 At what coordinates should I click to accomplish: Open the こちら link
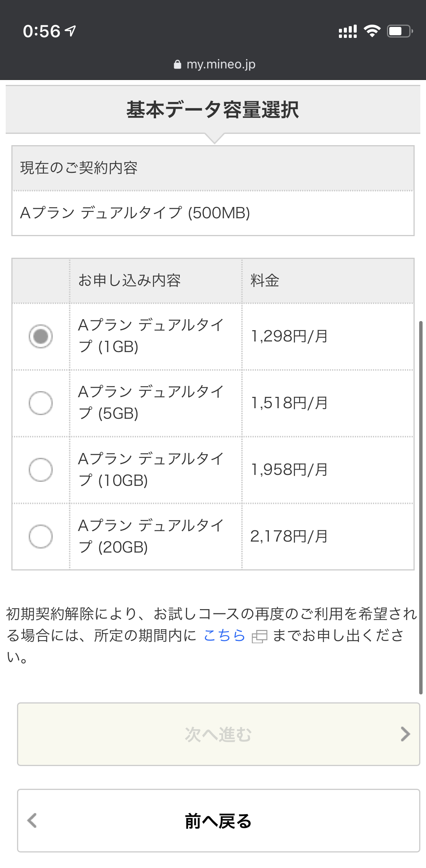(x=224, y=636)
